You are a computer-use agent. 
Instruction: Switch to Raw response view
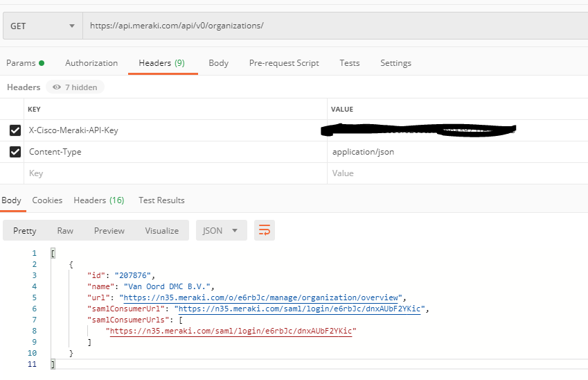coord(65,231)
